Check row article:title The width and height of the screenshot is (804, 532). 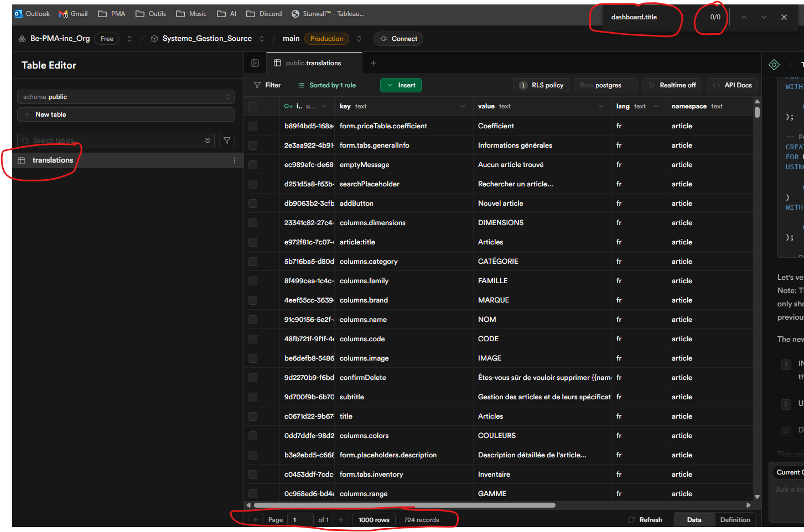pos(253,242)
